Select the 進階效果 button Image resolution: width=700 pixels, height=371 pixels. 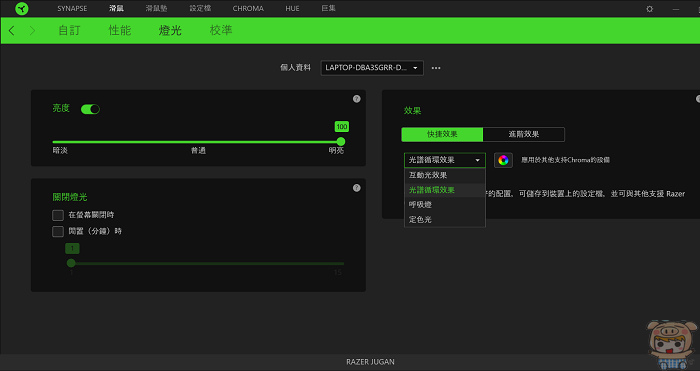pyautogui.click(x=524, y=134)
